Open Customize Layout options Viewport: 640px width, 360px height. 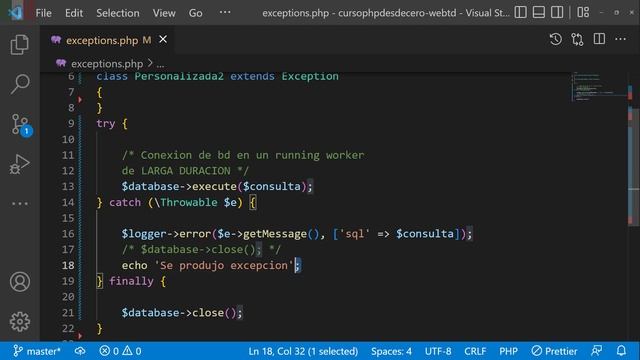pyautogui.click(x=583, y=12)
